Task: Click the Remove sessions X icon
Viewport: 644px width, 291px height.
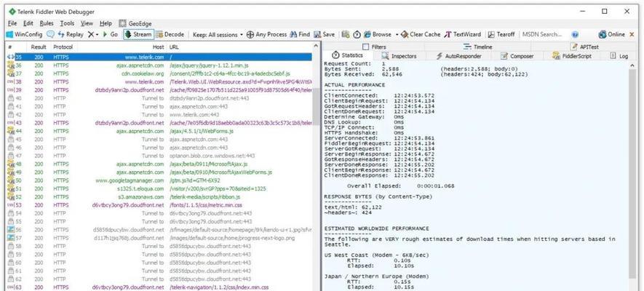Action: [x=91, y=34]
